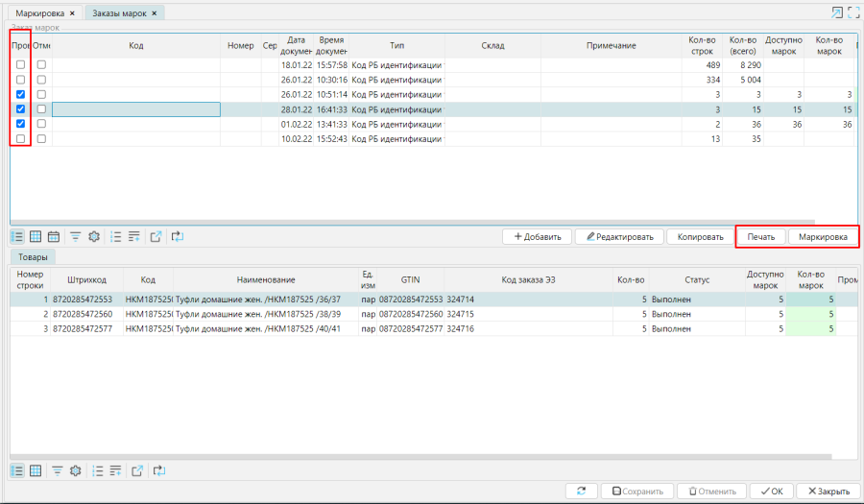Open the filter icon in the orders toolbar
Screen dimensions: 864x504
75,236
